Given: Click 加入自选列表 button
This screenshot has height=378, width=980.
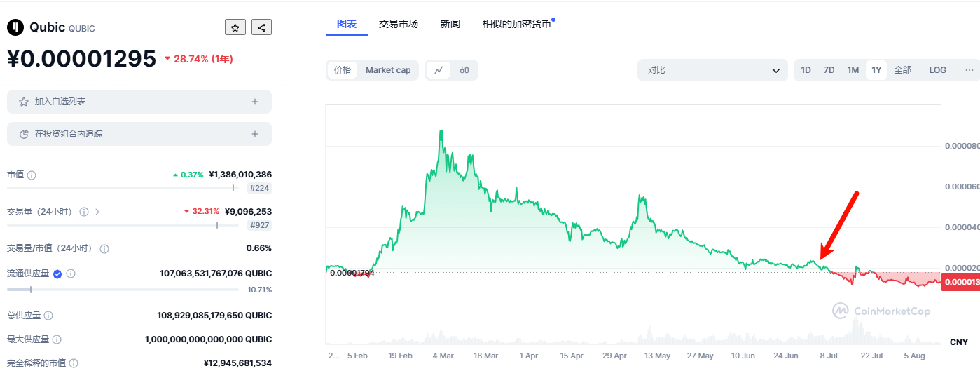Looking at the screenshot, I should [x=139, y=102].
